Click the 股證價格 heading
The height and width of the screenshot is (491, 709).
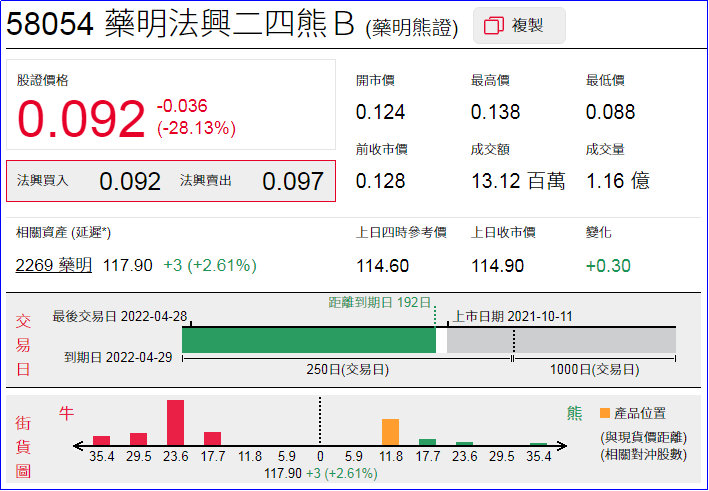coord(43,80)
